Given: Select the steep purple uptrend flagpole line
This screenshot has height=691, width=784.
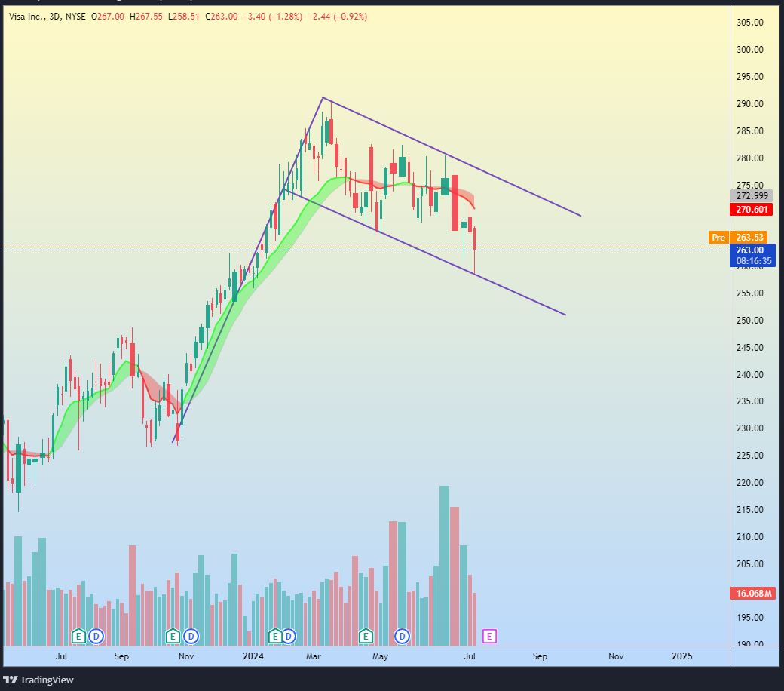Looking at the screenshot, I should point(247,270).
